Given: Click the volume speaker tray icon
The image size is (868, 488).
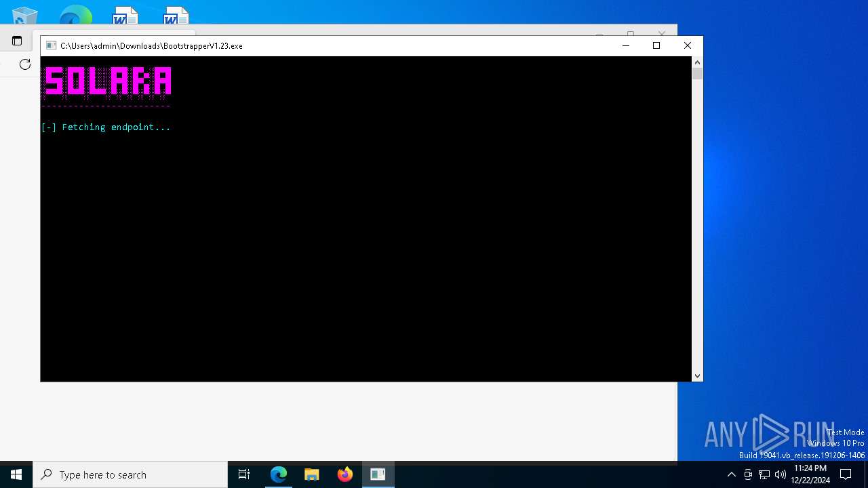Looking at the screenshot, I should coord(781,474).
